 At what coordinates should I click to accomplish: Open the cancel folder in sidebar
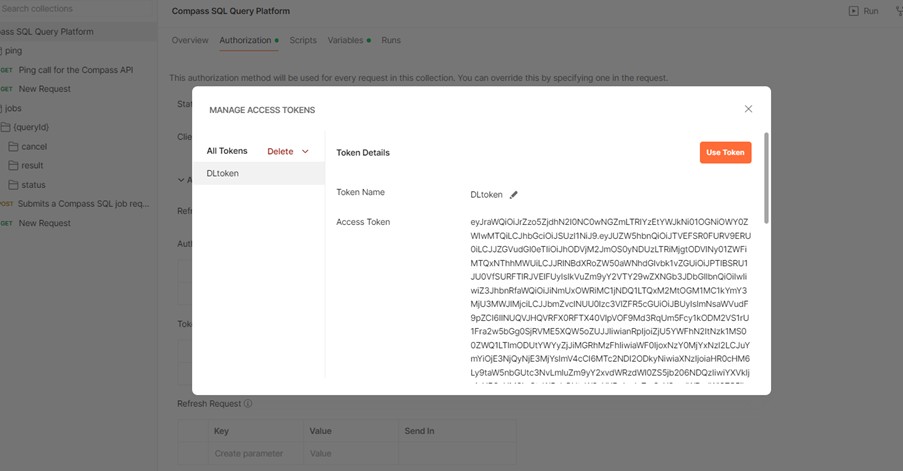(34, 146)
